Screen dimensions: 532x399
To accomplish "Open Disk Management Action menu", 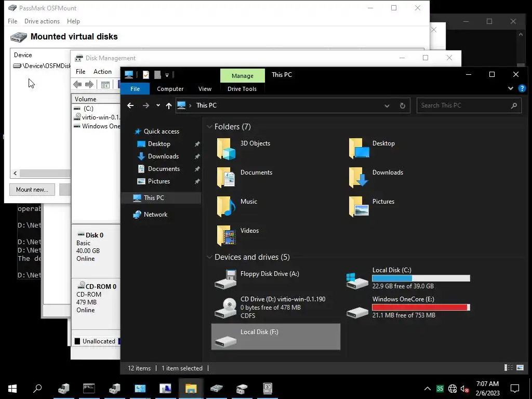I will coord(102,72).
